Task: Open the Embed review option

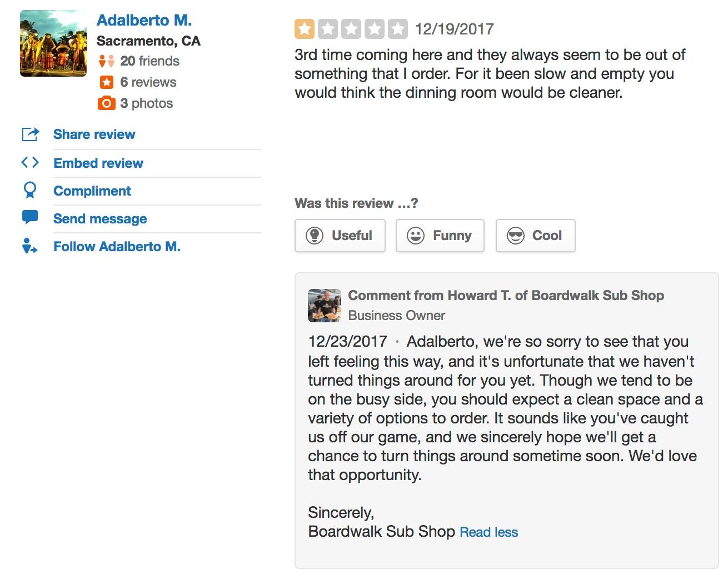Action: click(98, 163)
